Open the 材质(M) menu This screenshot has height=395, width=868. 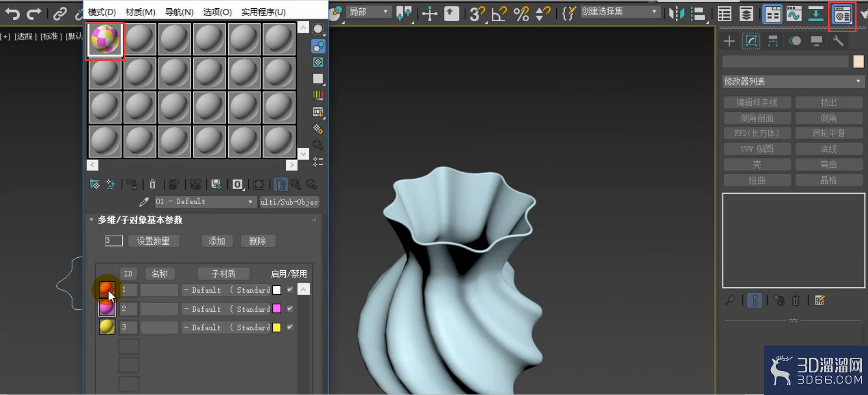point(140,11)
